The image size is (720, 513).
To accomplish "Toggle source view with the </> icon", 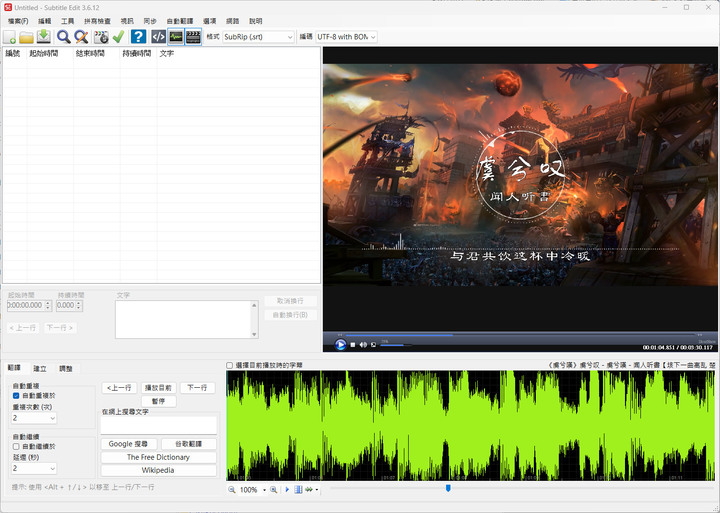I will (x=158, y=37).
